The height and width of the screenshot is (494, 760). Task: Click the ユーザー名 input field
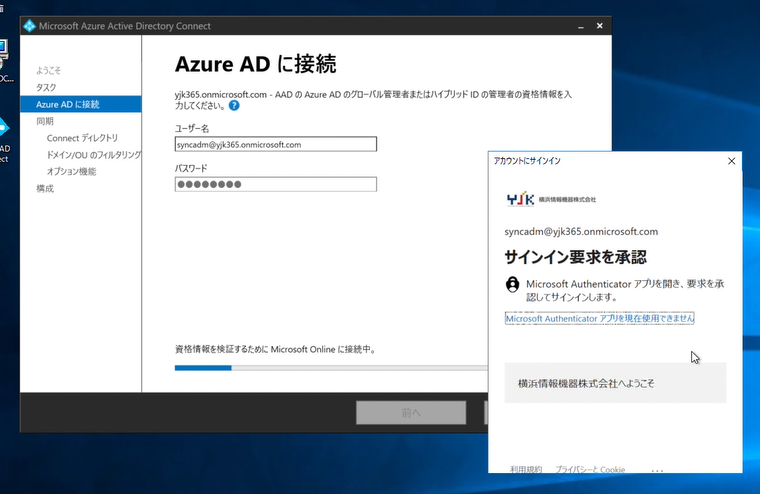pyautogui.click(x=276, y=144)
